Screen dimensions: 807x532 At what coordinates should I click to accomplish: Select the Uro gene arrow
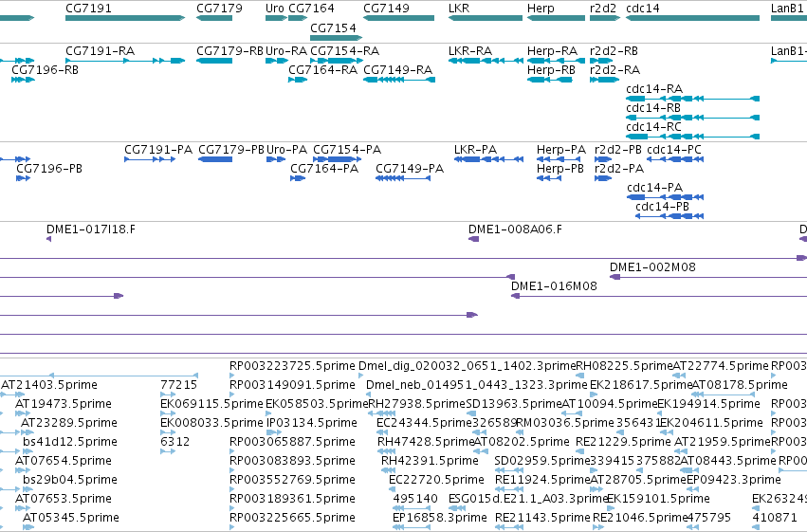(x=276, y=18)
